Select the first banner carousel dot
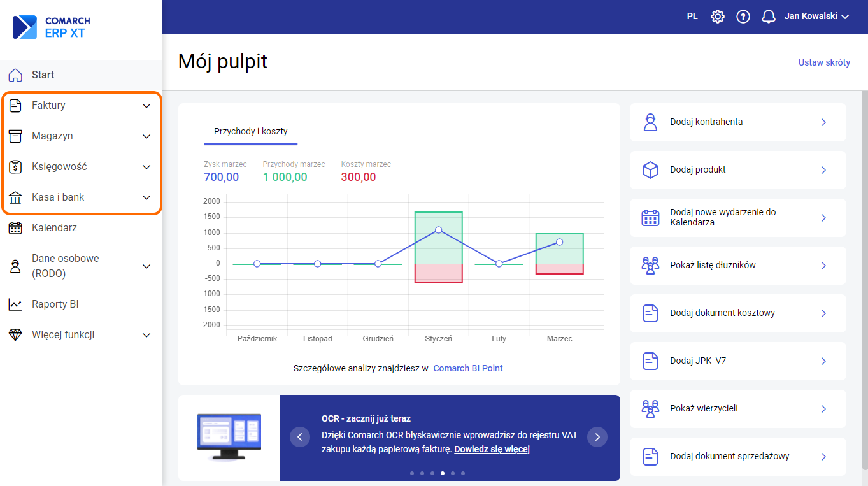Viewport: 868px width, 486px height. (412, 473)
